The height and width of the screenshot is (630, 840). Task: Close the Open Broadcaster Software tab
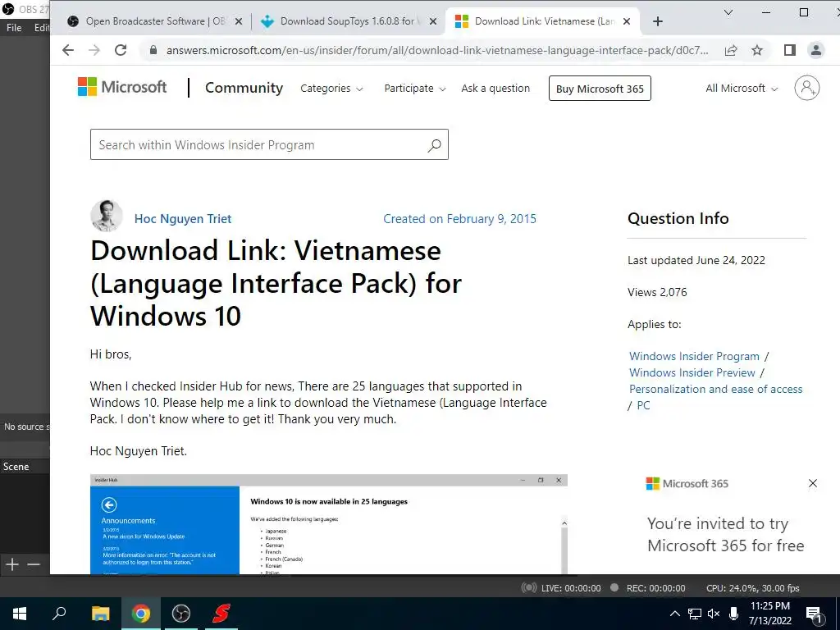click(x=239, y=21)
